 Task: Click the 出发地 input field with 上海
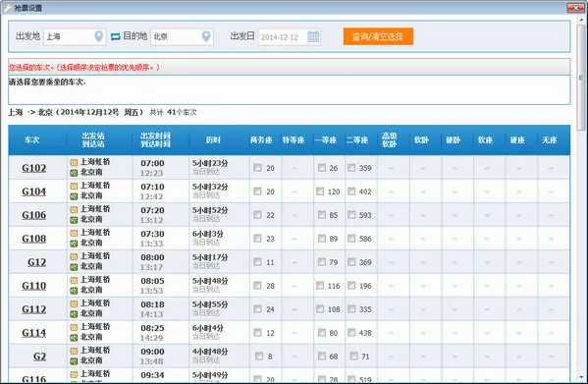point(75,36)
